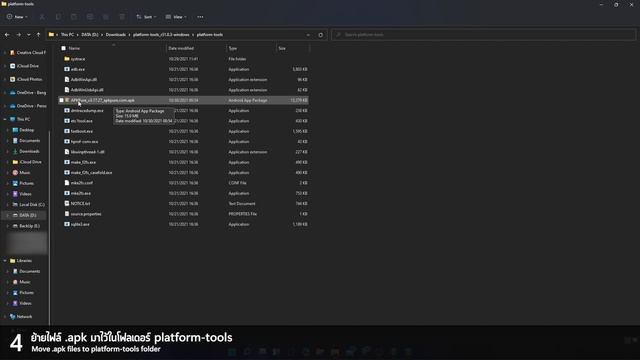Select the hprof-conv.exe file
The height and width of the screenshot is (360, 640).
pyautogui.click(x=84, y=142)
